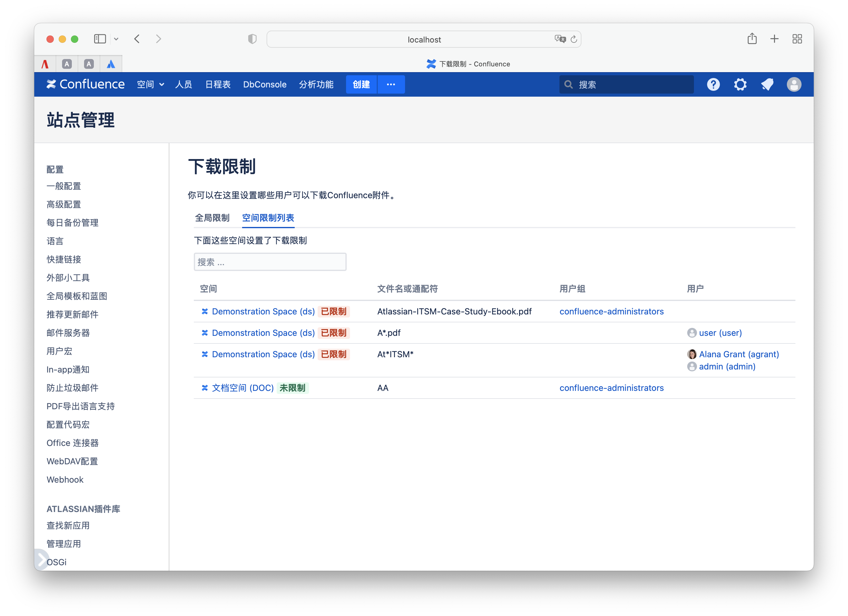Select the 空间限制列表 tab
The image size is (848, 616).
tap(268, 218)
